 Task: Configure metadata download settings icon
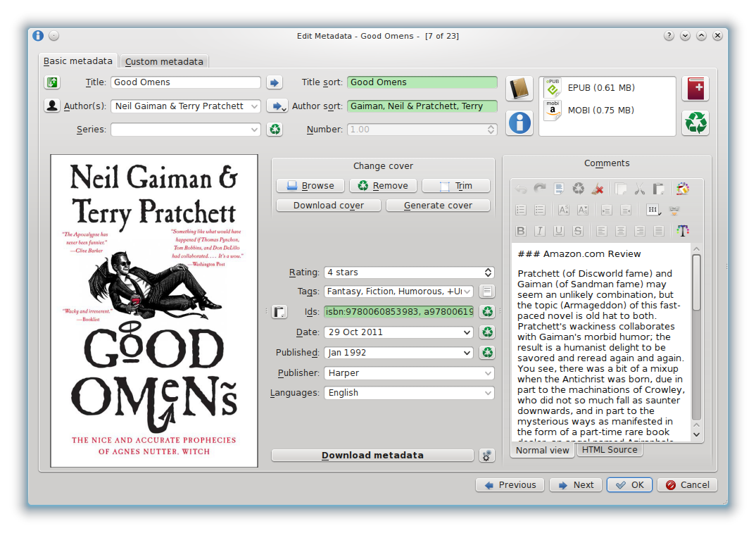[486, 456]
